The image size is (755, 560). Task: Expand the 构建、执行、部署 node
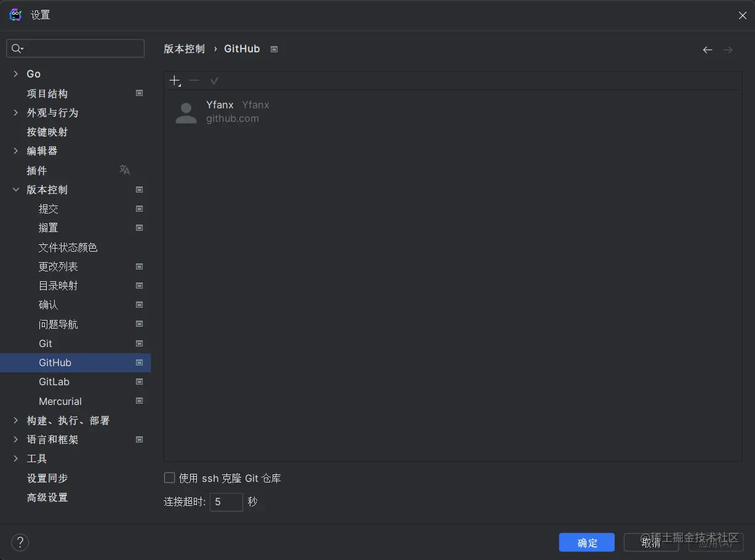16,420
